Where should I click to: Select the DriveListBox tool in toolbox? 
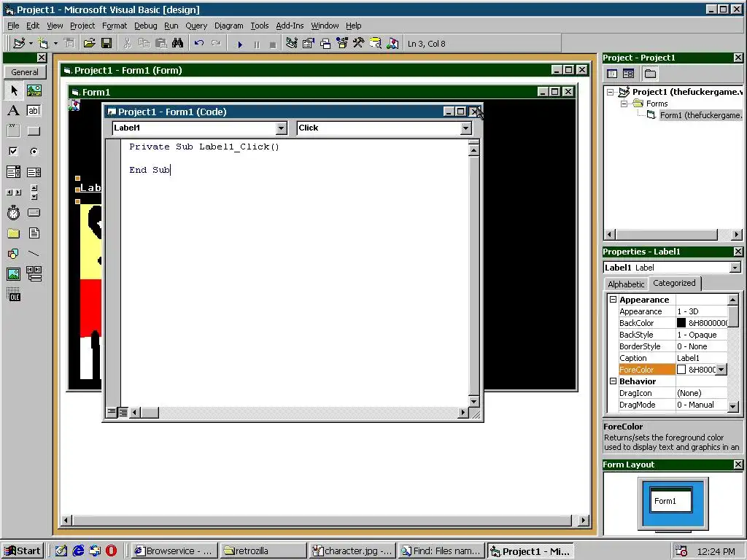(x=34, y=213)
